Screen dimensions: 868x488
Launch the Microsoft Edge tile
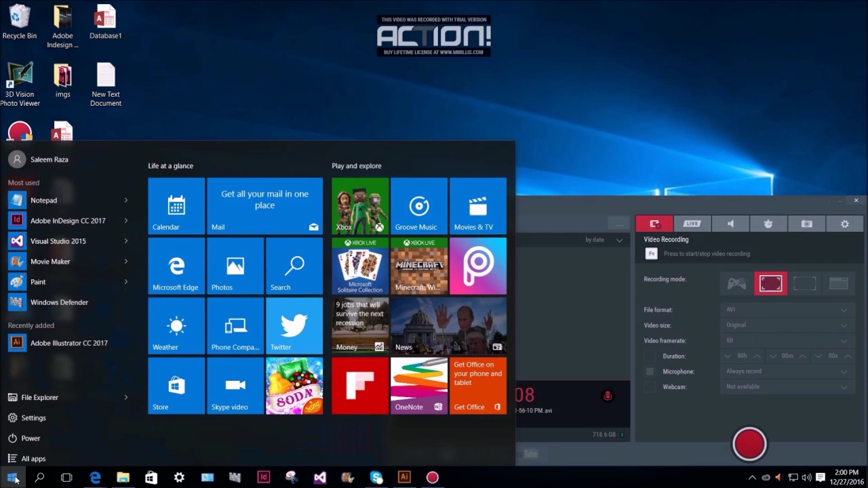click(176, 266)
